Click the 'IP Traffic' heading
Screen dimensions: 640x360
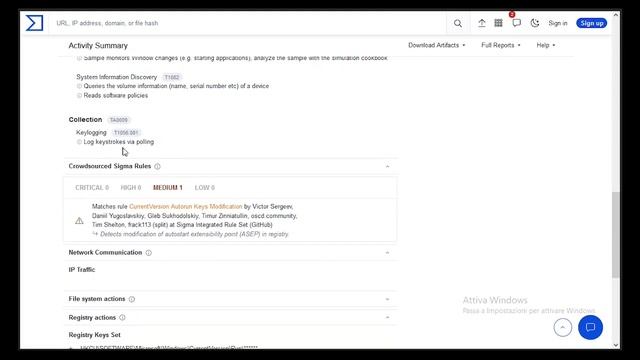point(82,270)
